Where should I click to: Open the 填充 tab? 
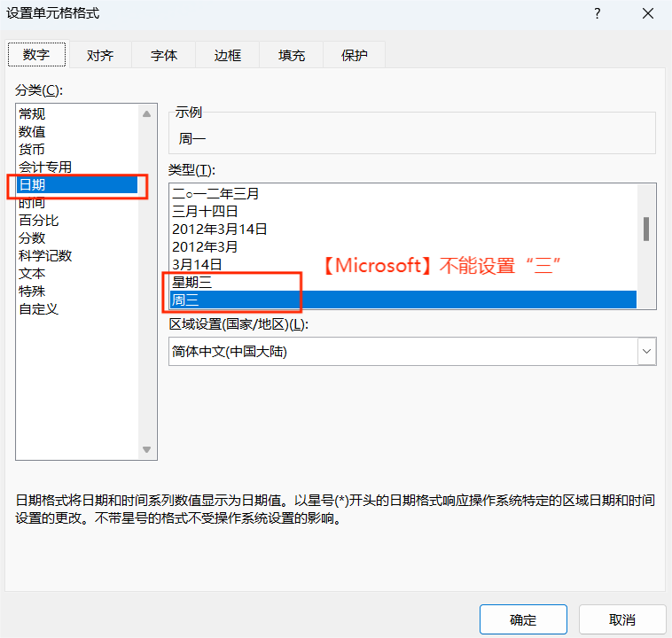tap(292, 55)
